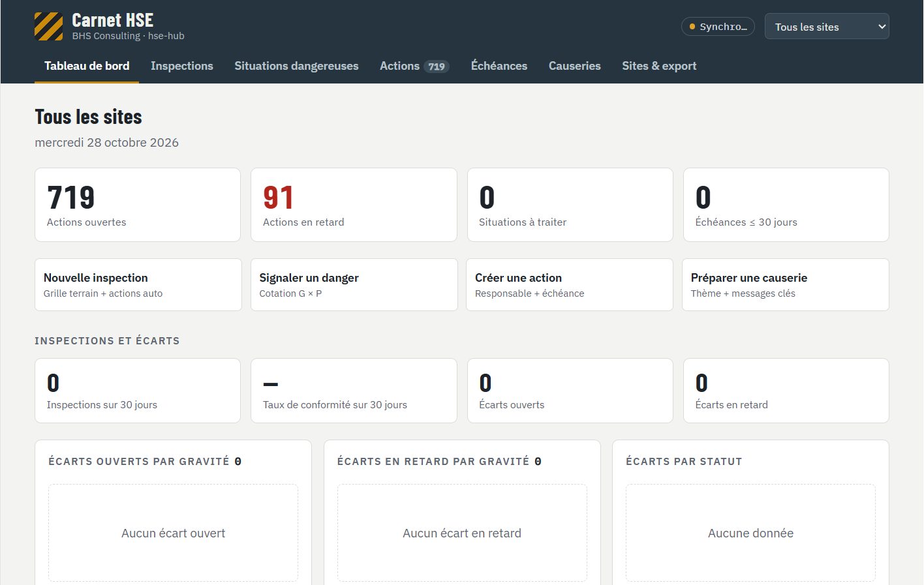
Task: Click the orange sync status dot
Action: pos(692,27)
